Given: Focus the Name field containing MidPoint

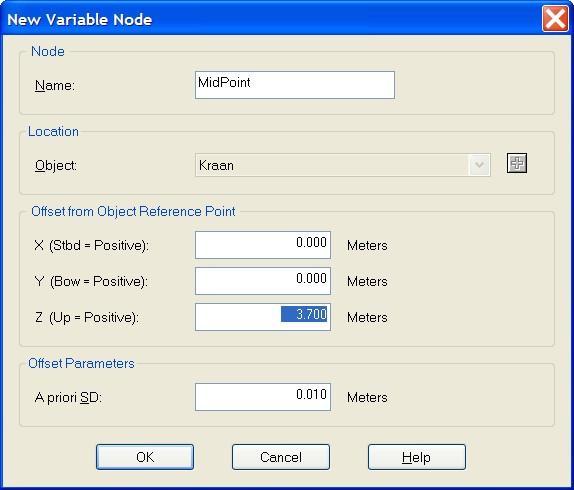Looking at the screenshot, I should click(x=295, y=85).
